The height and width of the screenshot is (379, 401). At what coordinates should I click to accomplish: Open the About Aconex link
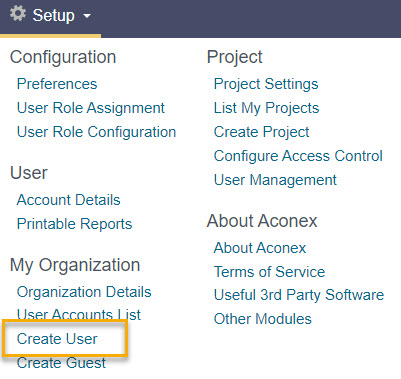[x=260, y=248]
